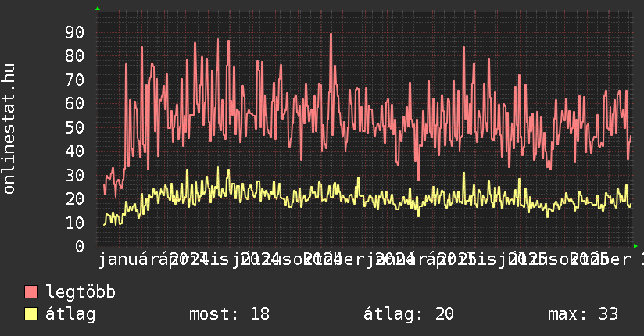This screenshot has height=336, width=644.
Task: Click the 50 label on y-axis
Action: 74,127
